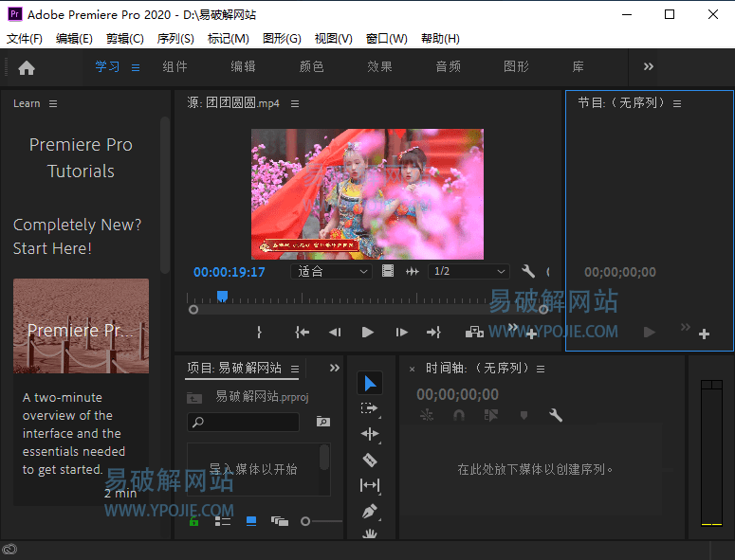This screenshot has height=560, width=735.
Task: Click drag-audio-only waveform icon
Action: tap(412, 271)
